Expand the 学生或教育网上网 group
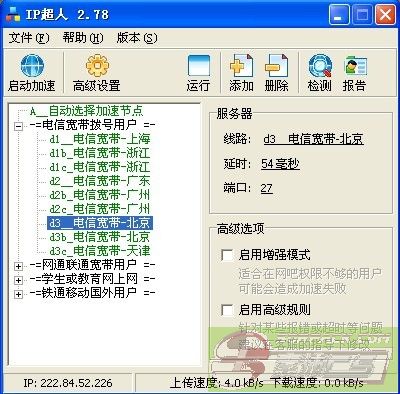400x394 pixels. tap(19, 280)
